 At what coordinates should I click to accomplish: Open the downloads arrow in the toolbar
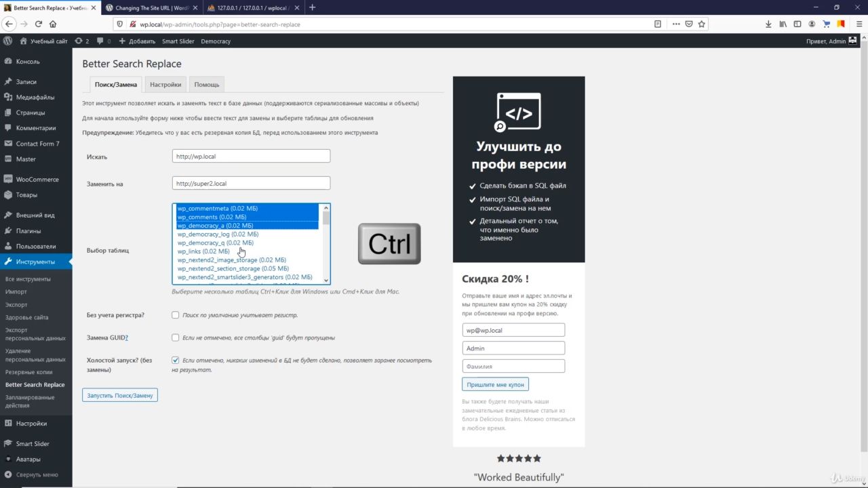(x=768, y=24)
